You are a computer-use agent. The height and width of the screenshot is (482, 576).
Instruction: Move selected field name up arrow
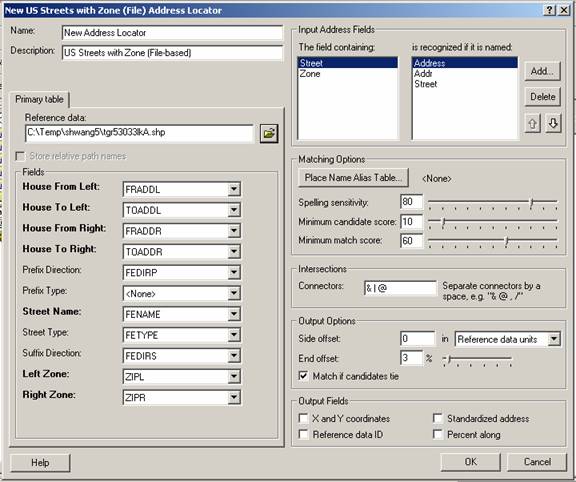coord(533,123)
